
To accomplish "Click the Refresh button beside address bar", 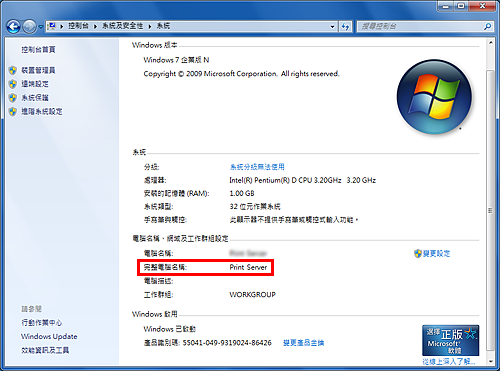I will [345, 26].
